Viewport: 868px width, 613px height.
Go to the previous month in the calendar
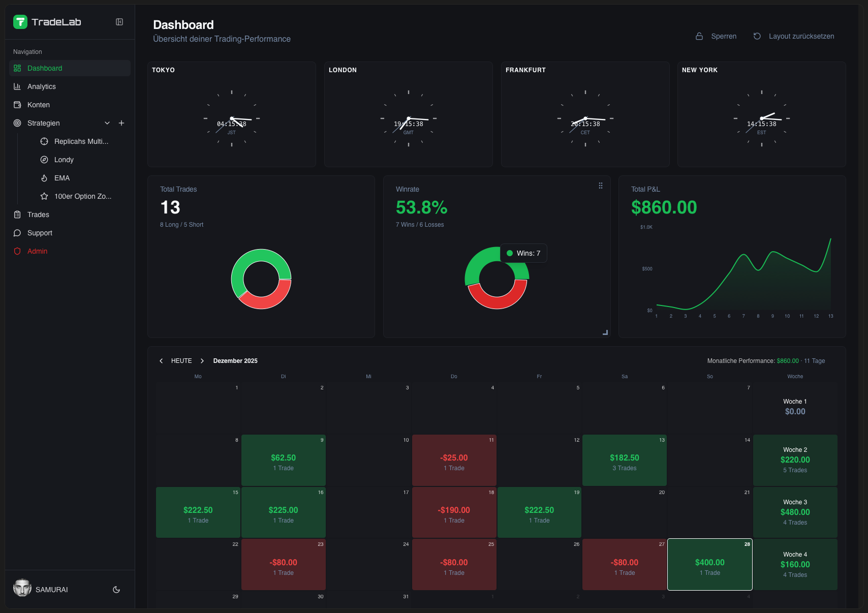click(161, 361)
